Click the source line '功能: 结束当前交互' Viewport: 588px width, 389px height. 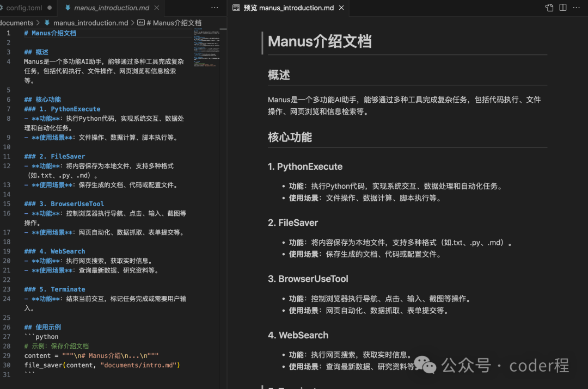(x=106, y=303)
